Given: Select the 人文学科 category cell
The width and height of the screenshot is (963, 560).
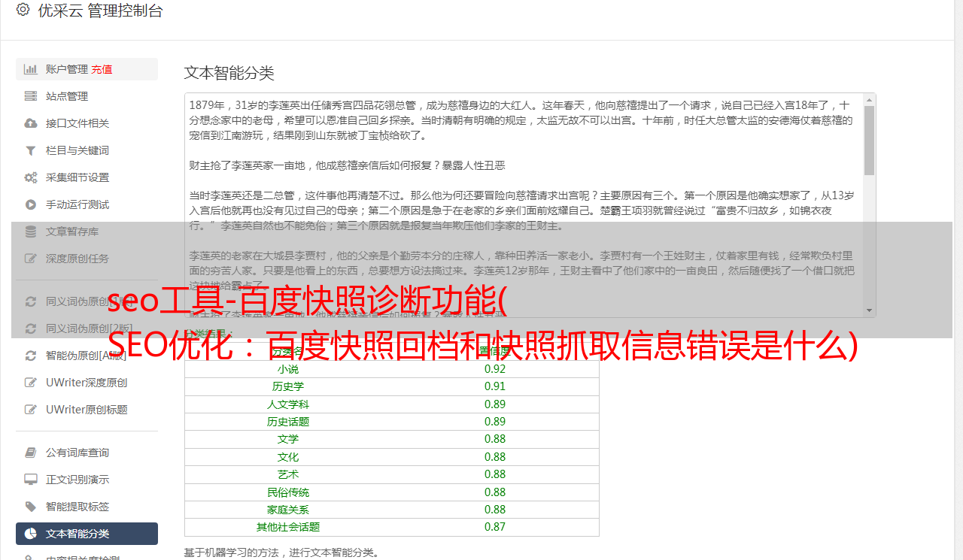Looking at the screenshot, I should pos(288,404).
